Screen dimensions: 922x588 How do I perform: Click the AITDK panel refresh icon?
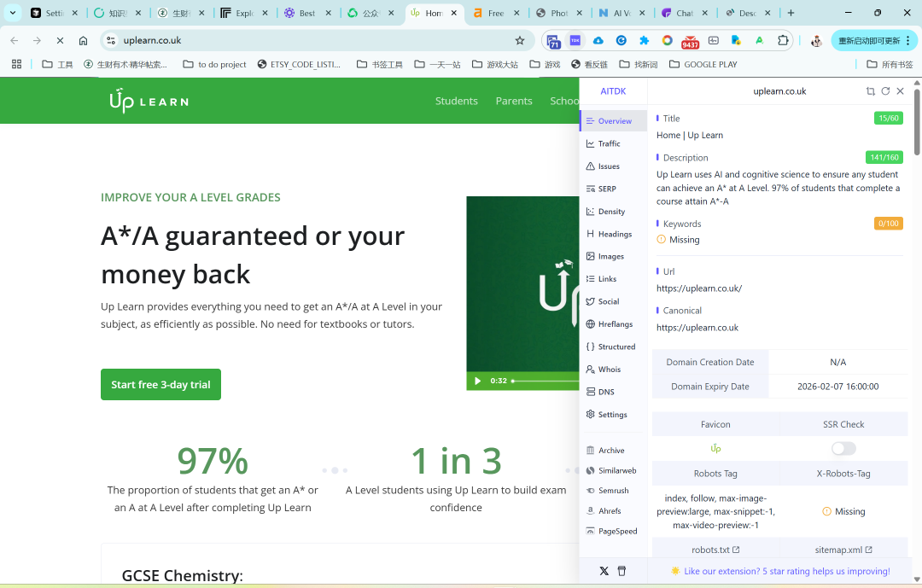tap(885, 91)
